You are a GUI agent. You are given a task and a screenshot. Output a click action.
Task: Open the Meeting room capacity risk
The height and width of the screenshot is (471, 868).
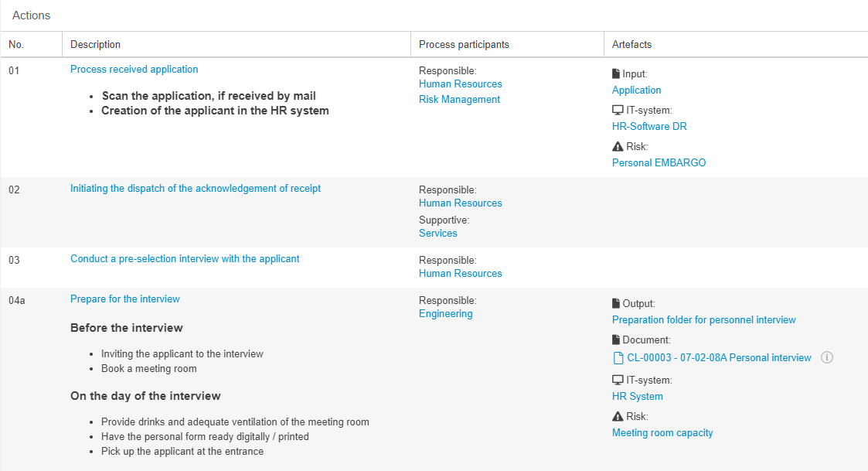pos(662,433)
